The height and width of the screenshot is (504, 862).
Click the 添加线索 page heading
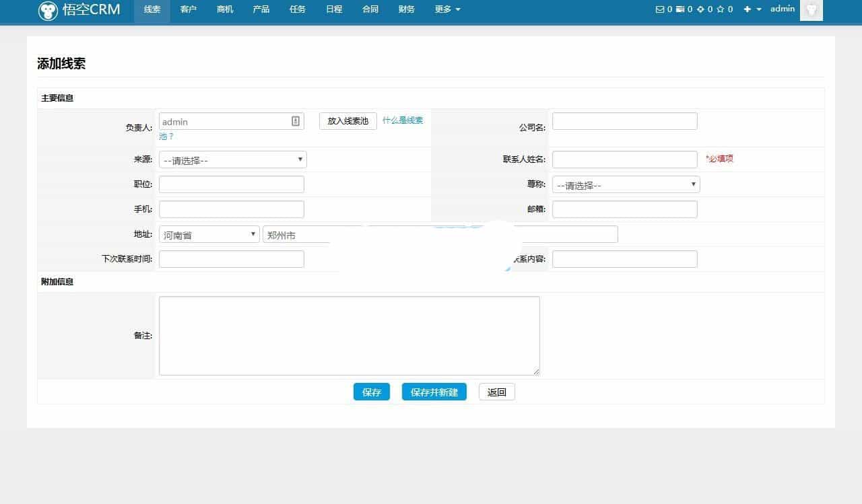click(x=61, y=64)
